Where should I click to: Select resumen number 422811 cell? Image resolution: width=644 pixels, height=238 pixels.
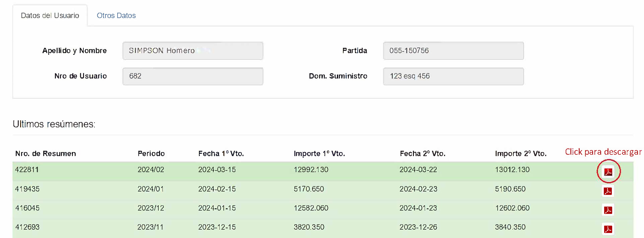tap(27, 169)
